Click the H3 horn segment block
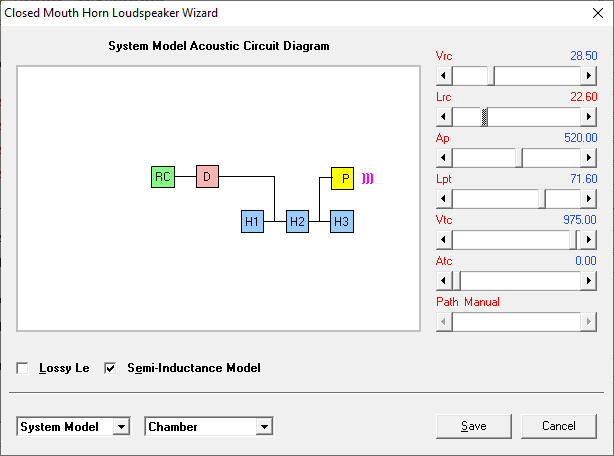This screenshot has height=456, width=614. pyautogui.click(x=342, y=222)
